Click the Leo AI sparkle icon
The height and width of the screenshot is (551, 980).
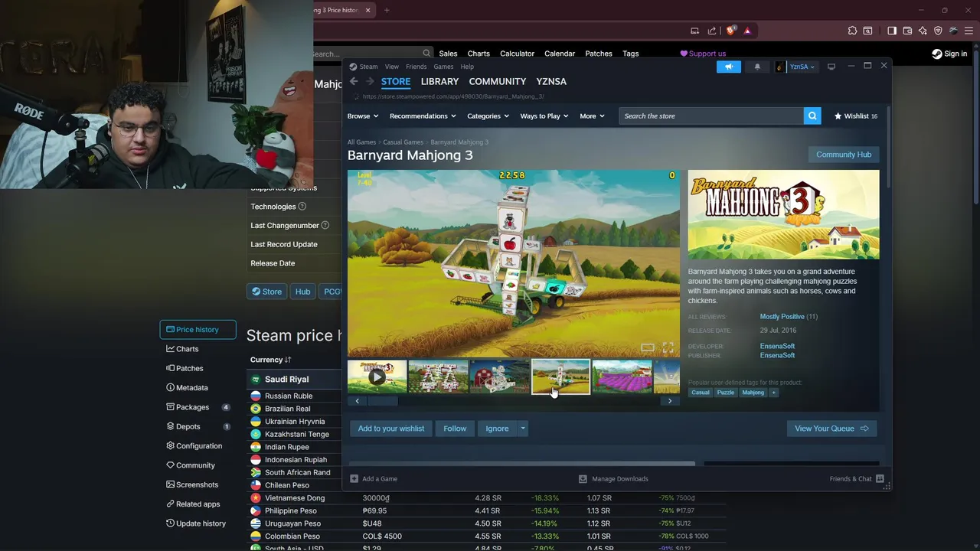pos(923,31)
